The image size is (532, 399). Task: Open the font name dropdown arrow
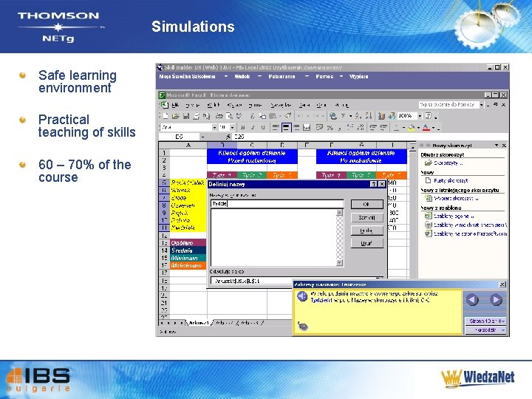[214, 128]
